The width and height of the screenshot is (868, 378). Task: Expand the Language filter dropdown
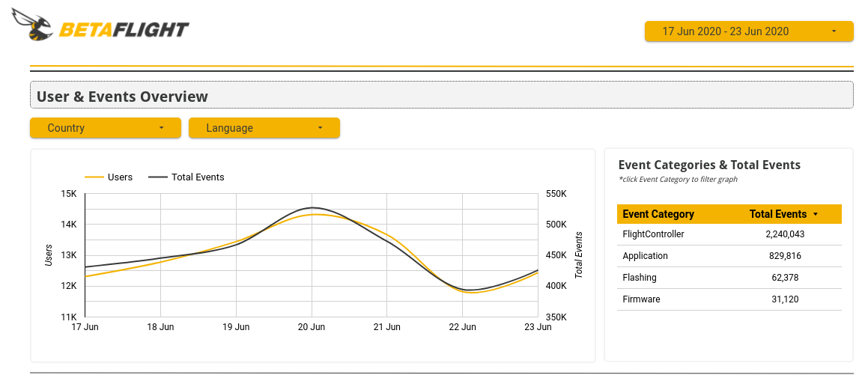(x=264, y=128)
